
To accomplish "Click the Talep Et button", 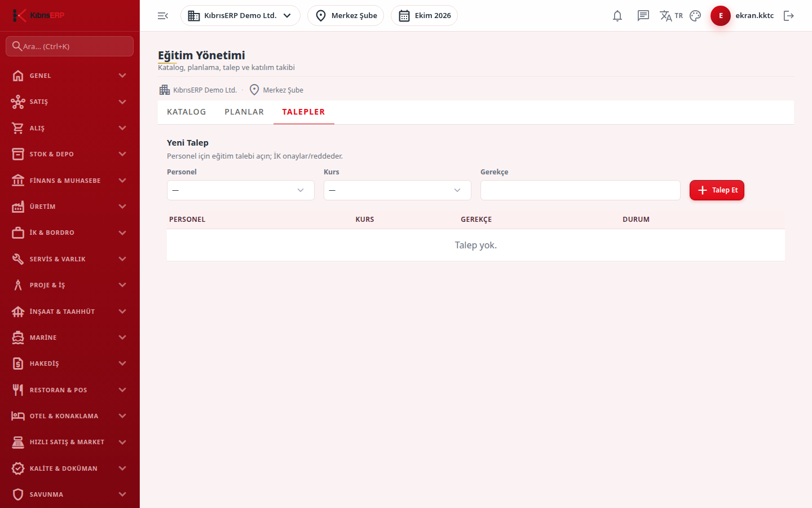I will pyautogui.click(x=717, y=190).
